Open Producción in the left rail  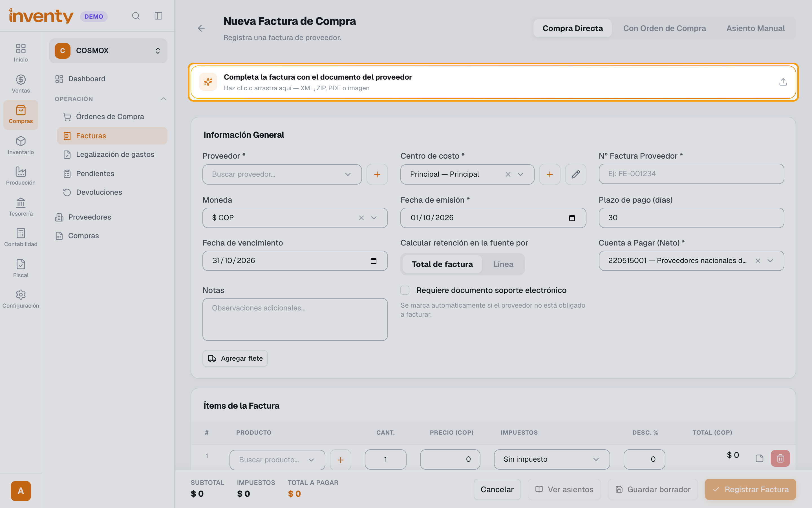[x=21, y=176]
